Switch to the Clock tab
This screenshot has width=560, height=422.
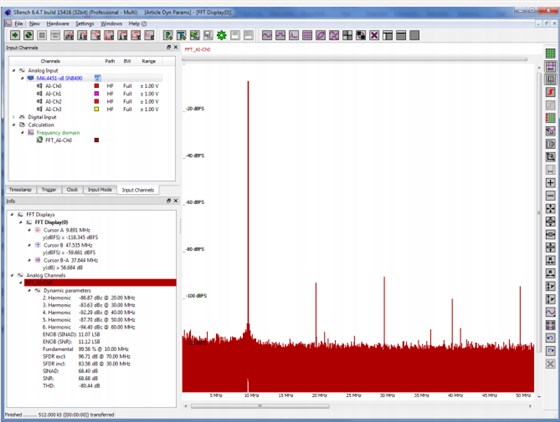72,190
